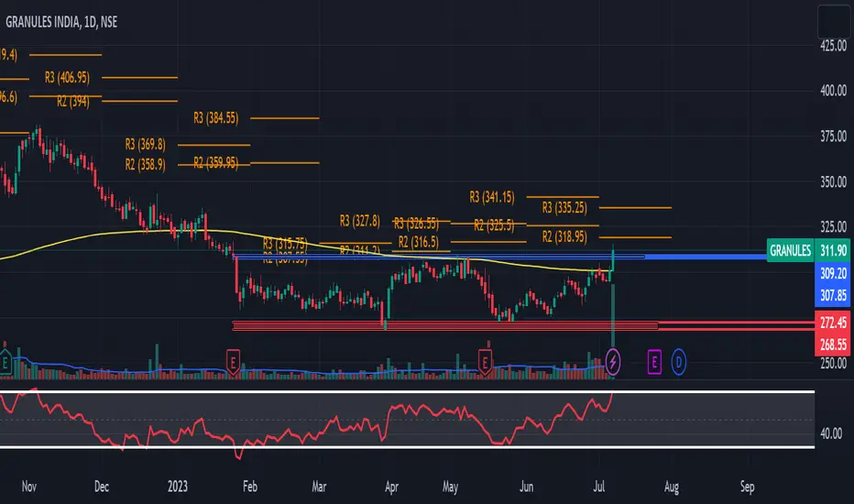Click the dark square button at top right
This screenshot has height=504, width=854.
833,21
